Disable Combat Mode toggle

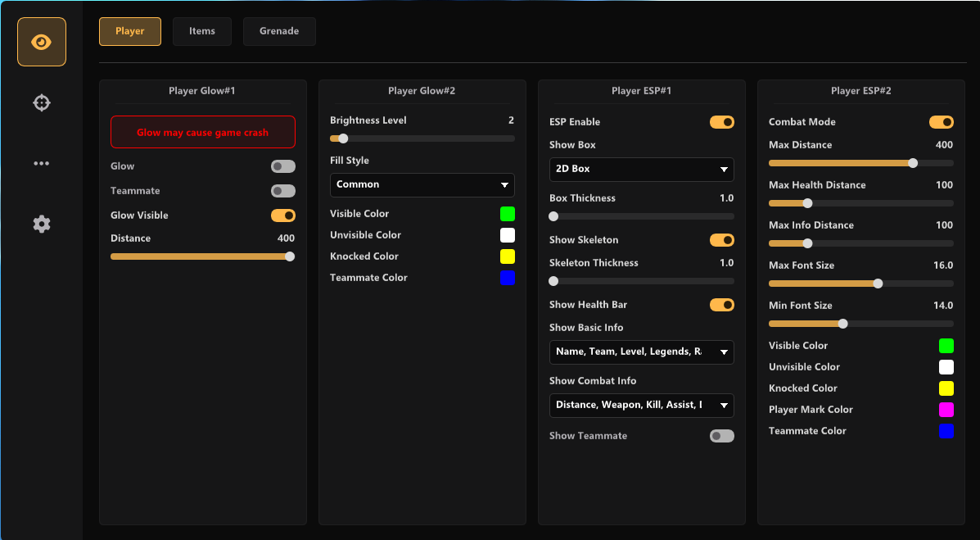tap(942, 122)
